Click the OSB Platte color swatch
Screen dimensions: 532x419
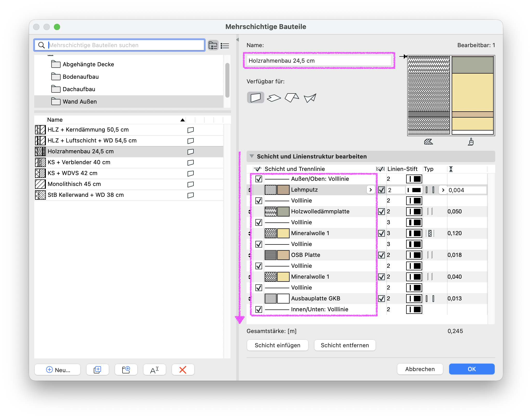click(x=283, y=255)
